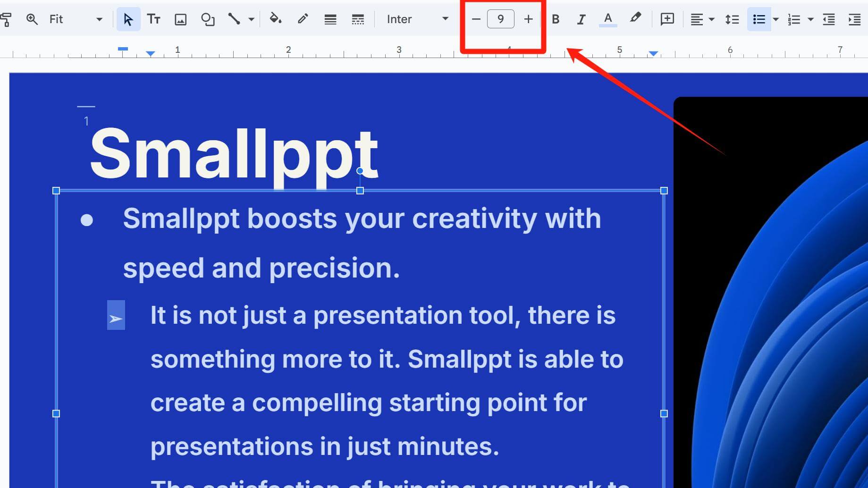This screenshot has height=488, width=868.
Task: Expand the Line tool dropdown arrow
Action: [x=251, y=19]
